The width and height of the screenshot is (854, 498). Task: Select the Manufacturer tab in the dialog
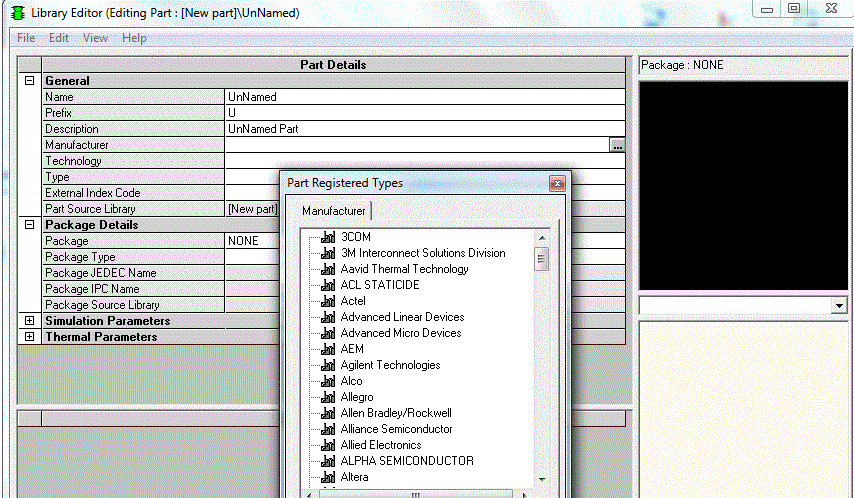point(334,211)
